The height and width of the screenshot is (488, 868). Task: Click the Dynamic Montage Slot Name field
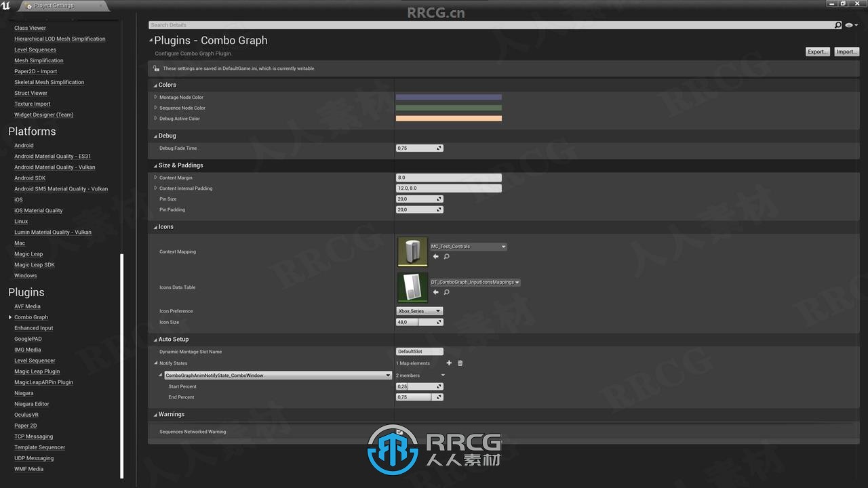[x=420, y=352]
